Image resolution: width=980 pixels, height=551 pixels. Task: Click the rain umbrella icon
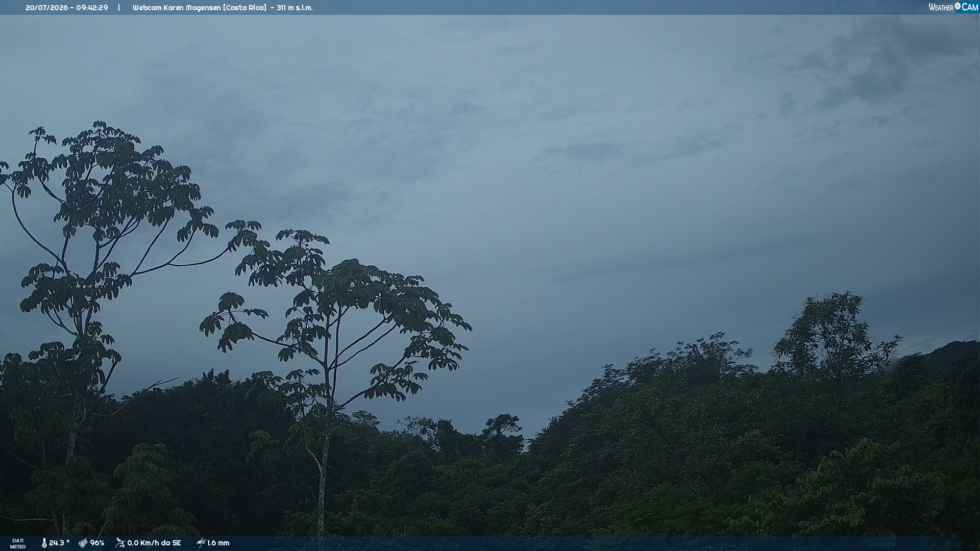[x=201, y=543]
